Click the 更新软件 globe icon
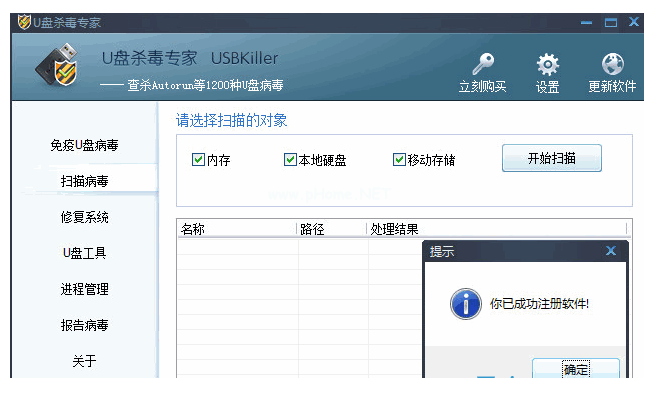 click(x=612, y=65)
